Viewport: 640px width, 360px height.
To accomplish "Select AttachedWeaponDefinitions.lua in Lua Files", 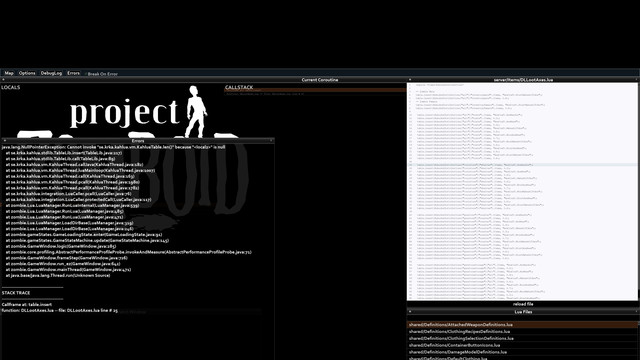I will coord(523,325).
